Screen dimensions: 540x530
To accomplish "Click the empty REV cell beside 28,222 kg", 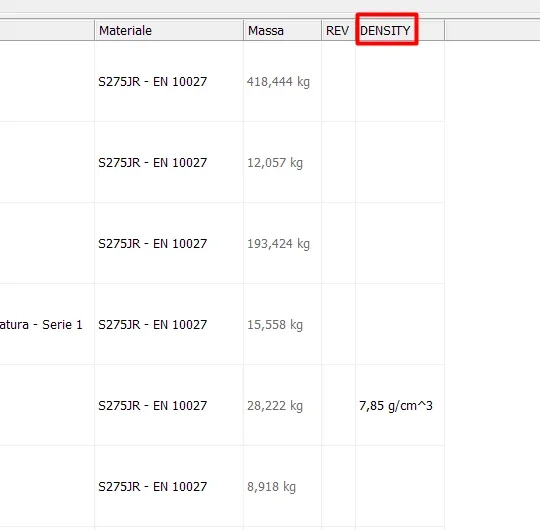I will click(x=339, y=405).
